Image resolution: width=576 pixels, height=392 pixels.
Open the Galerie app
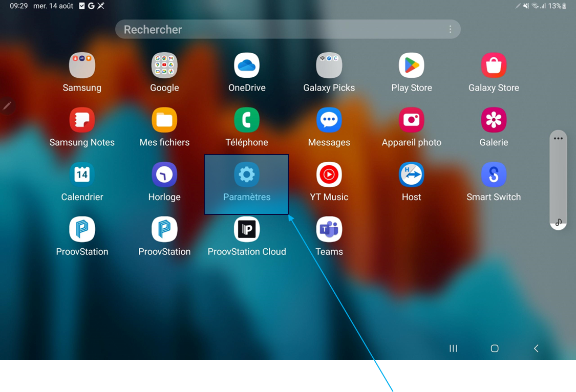click(494, 121)
